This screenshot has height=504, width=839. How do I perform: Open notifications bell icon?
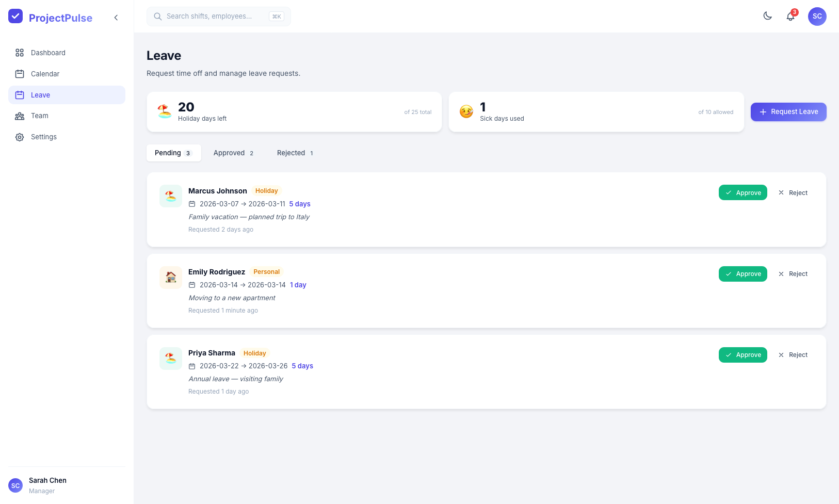(790, 17)
